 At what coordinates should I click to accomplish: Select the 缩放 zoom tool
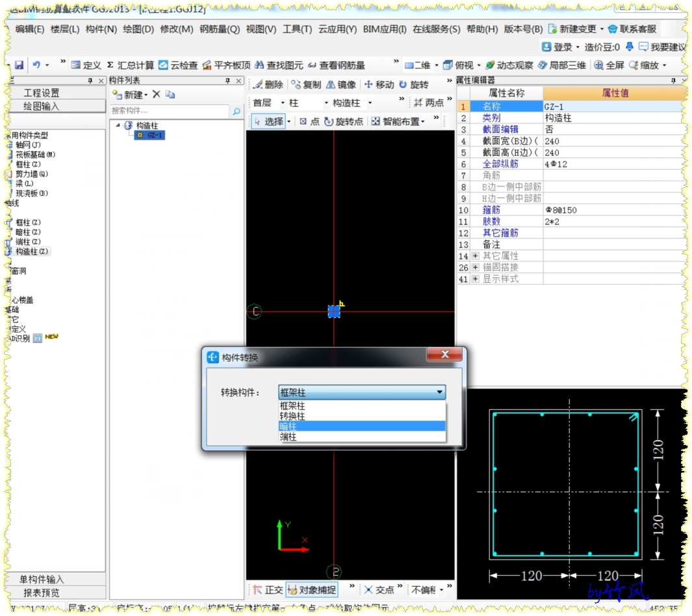pyautogui.click(x=644, y=65)
